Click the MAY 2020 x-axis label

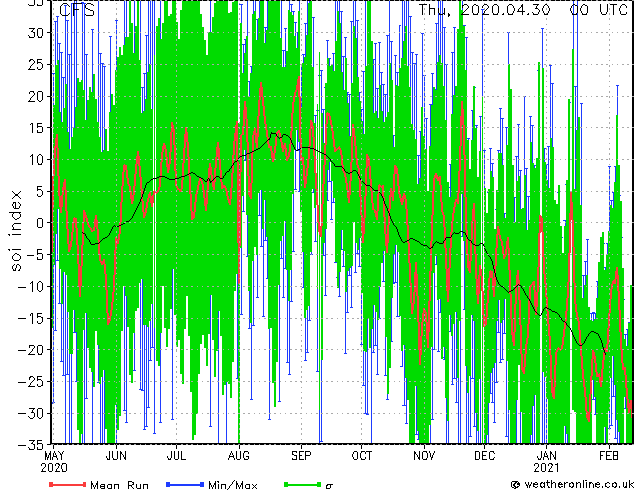tap(54, 462)
